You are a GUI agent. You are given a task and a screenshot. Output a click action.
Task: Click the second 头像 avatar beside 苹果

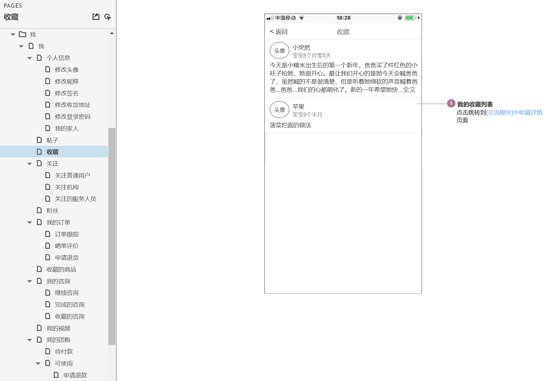pyautogui.click(x=279, y=110)
